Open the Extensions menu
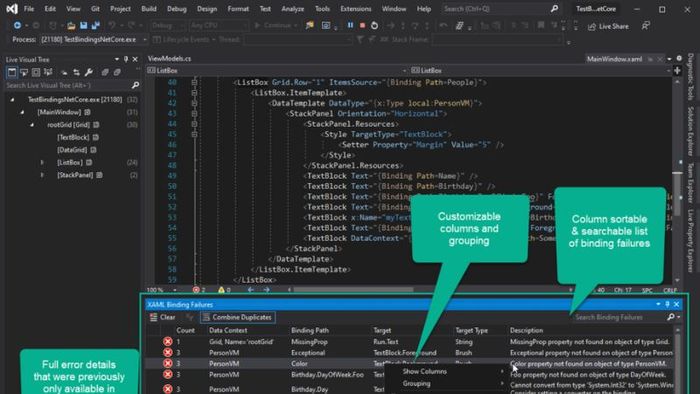 pyautogui.click(x=355, y=8)
